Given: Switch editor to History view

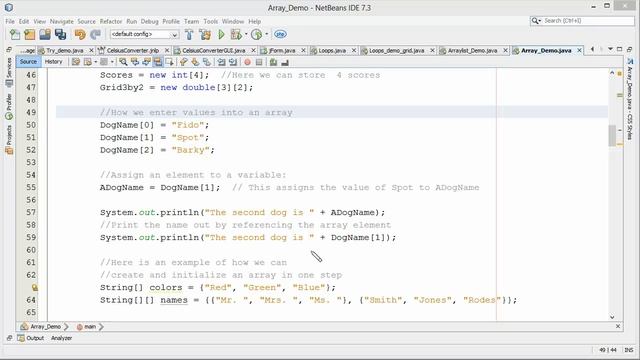Looking at the screenshot, I should [53, 62].
